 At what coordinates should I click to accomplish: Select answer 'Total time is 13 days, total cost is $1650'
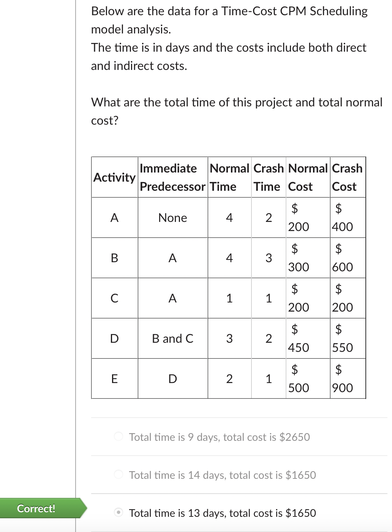click(x=118, y=513)
